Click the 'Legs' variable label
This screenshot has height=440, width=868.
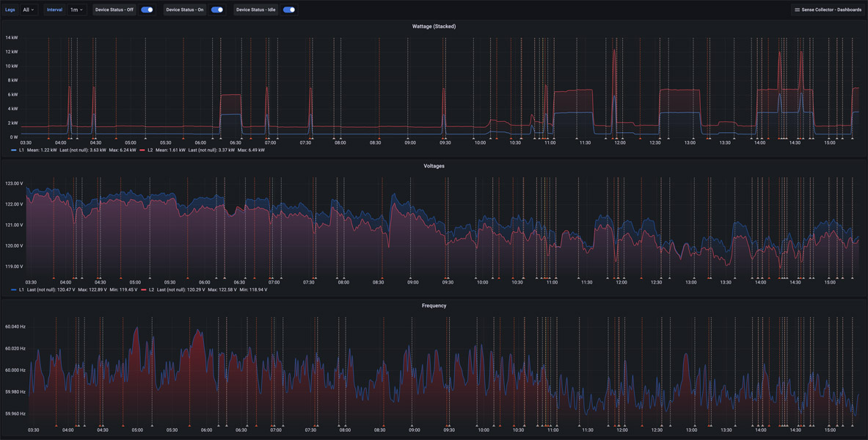coord(10,10)
